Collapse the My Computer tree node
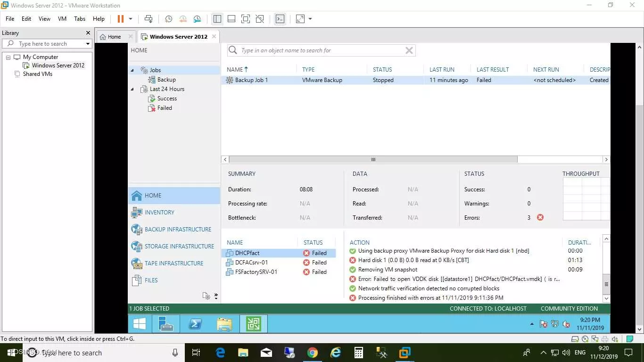 8,57
